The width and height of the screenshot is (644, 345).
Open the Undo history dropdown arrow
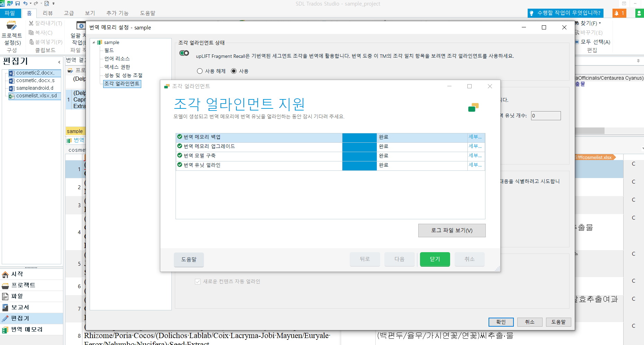click(x=30, y=3)
